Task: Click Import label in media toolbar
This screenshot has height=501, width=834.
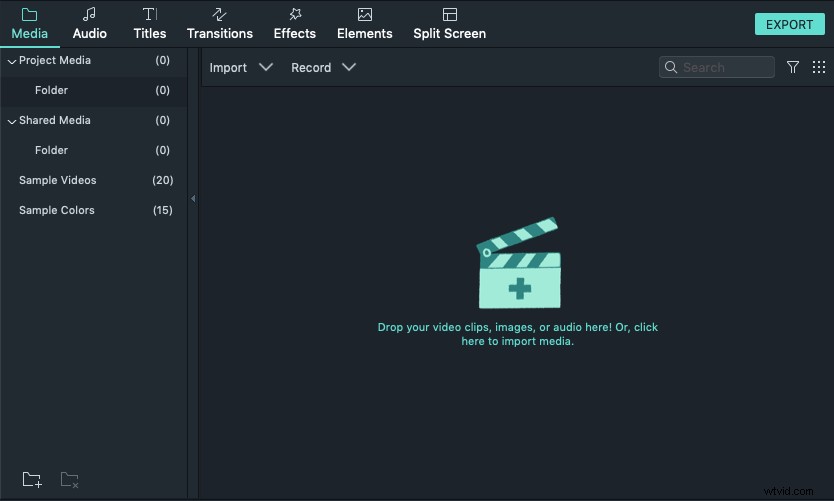Action: click(228, 68)
